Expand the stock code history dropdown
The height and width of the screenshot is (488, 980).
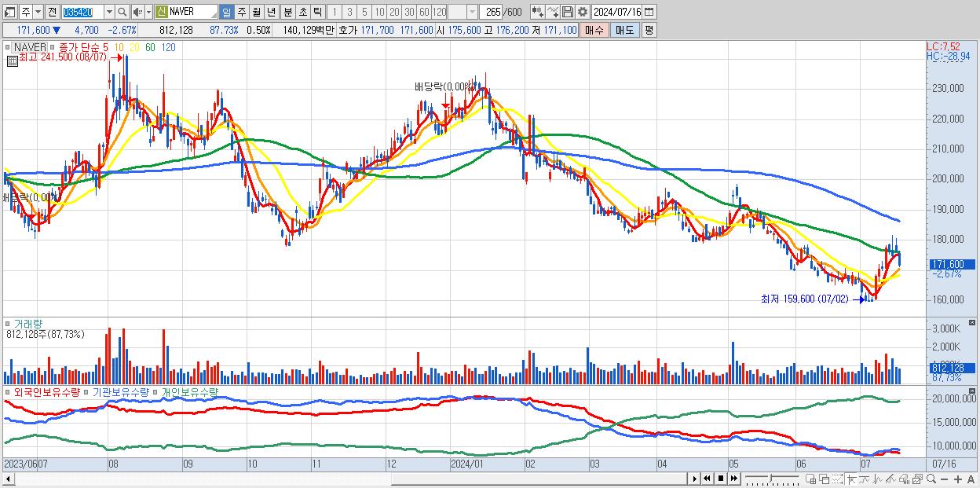point(109,13)
